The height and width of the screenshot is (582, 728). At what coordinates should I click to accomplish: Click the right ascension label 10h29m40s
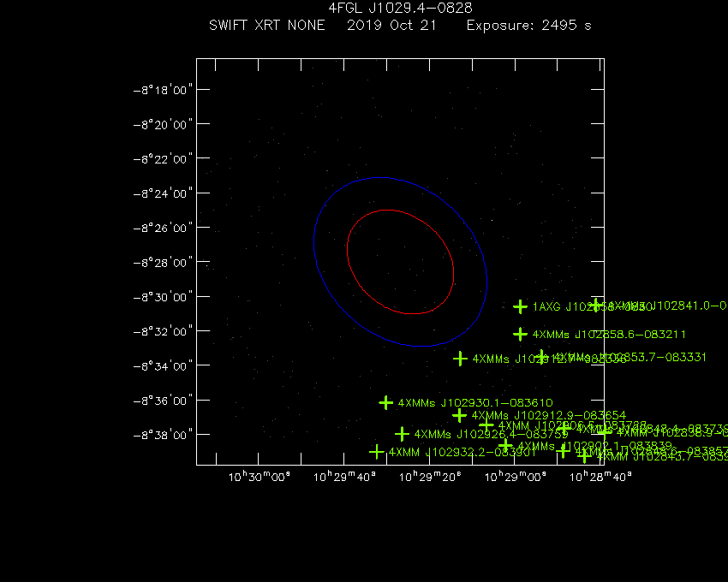(344, 476)
